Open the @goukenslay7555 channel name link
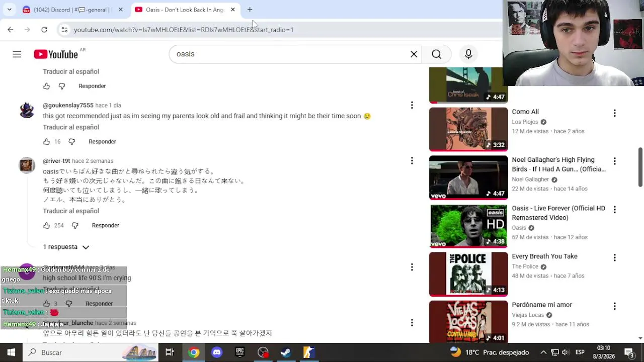This screenshot has height=362, width=644. 68,106
